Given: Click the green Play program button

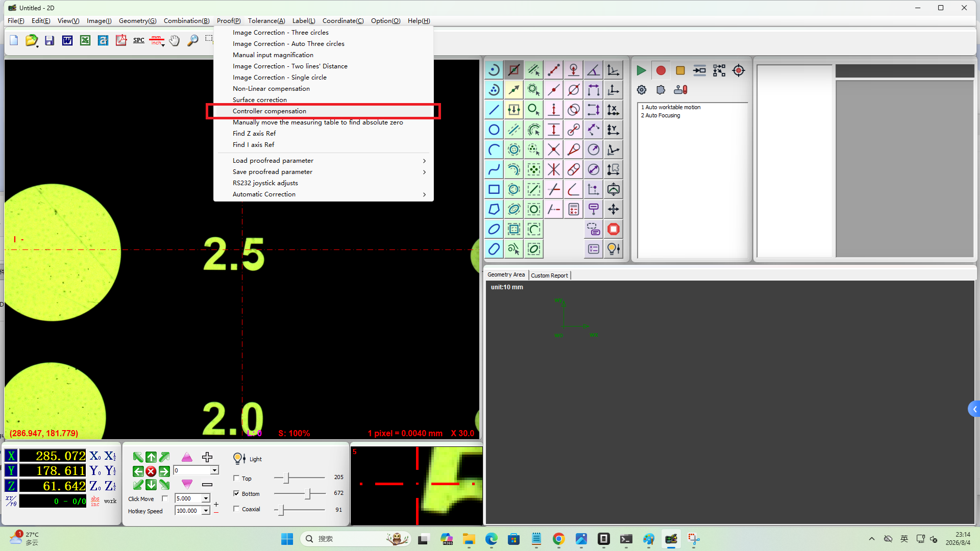Looking at the screenshot, I should tap(641, 70).
